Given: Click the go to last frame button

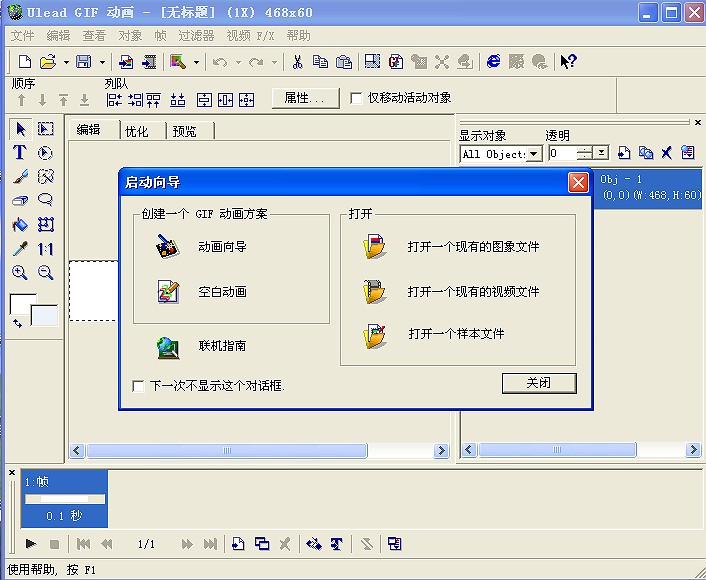Looking at the screenshot, I should coord(210,544).
